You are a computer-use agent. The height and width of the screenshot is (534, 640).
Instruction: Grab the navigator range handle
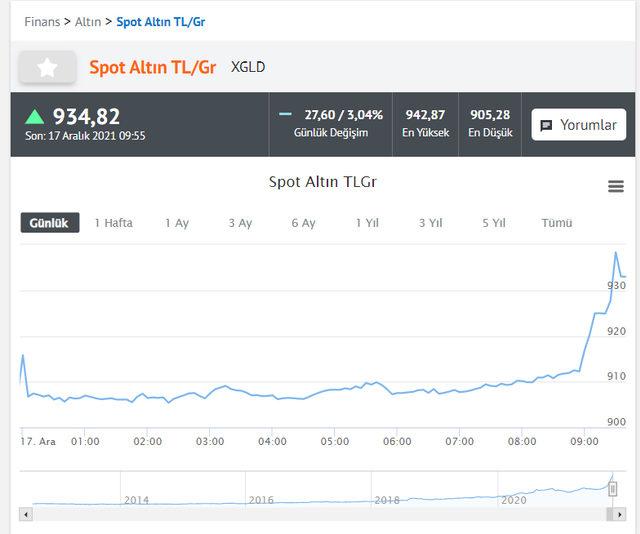tap(612, 489)
